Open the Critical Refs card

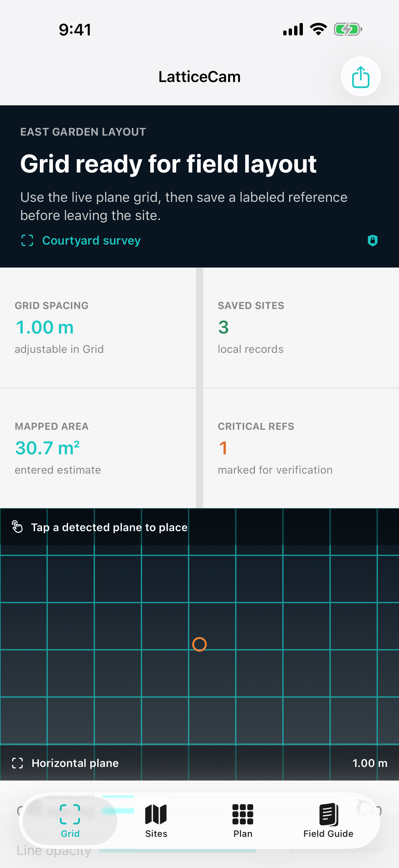pyautogui.click(x=301, y=448)
